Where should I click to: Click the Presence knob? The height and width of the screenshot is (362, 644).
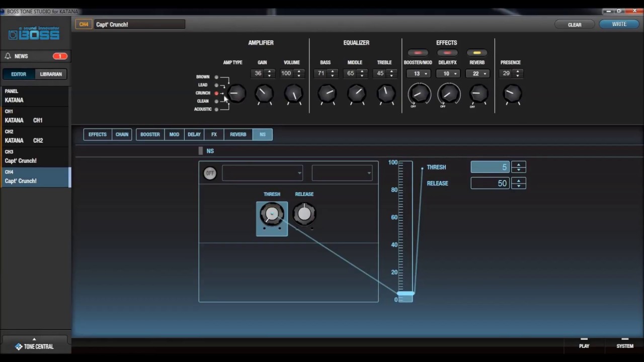click(512, 94)
